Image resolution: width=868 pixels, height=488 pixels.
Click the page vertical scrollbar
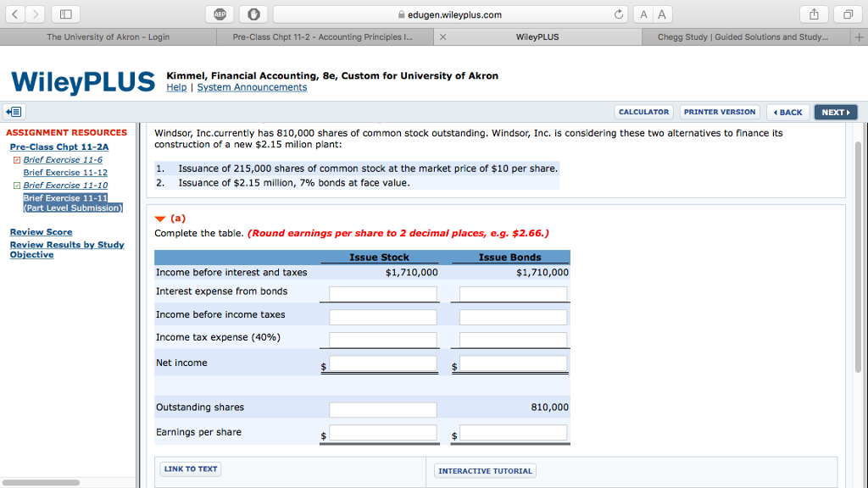(x=859, y=258)
